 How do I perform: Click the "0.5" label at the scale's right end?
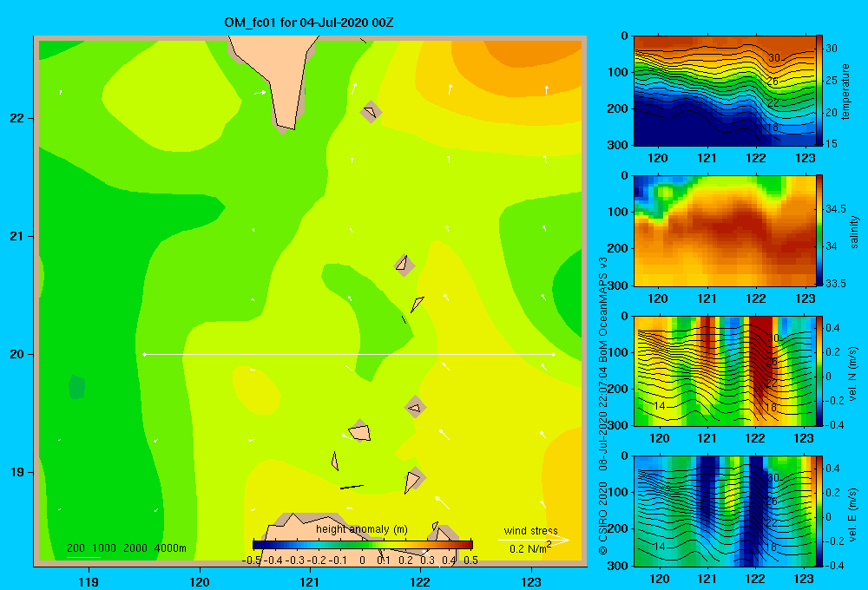(471, 560)
